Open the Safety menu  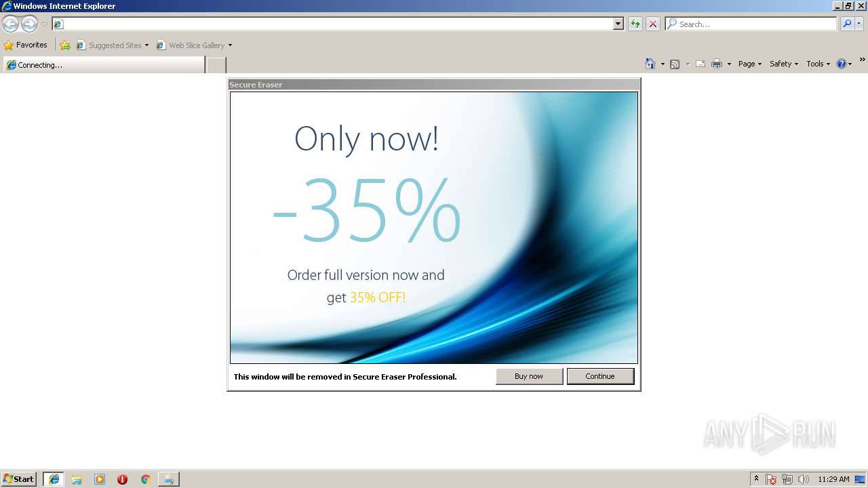click(784, 64)
